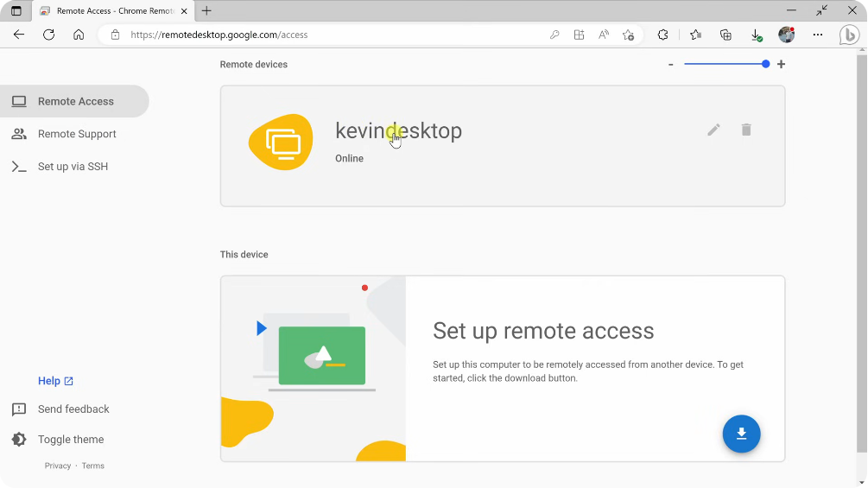Screen dimensions: 868x488
Task: Decrease device card size with minus
Action: point(670,64)
